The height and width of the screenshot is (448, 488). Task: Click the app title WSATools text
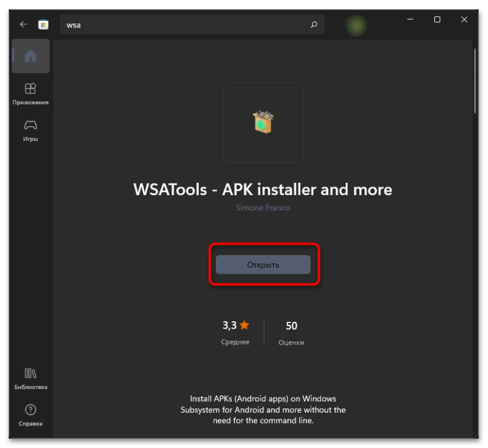coord(263,190)
